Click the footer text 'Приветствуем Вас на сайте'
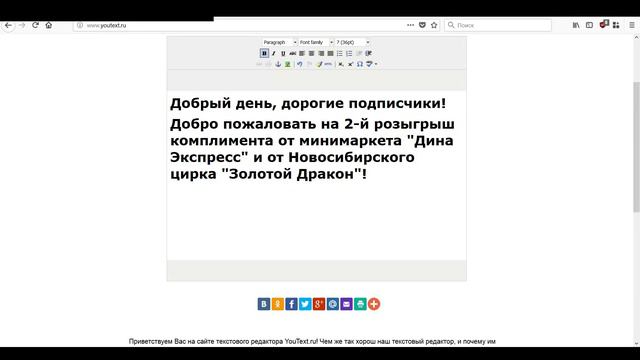640x360 pixels. 171,342
